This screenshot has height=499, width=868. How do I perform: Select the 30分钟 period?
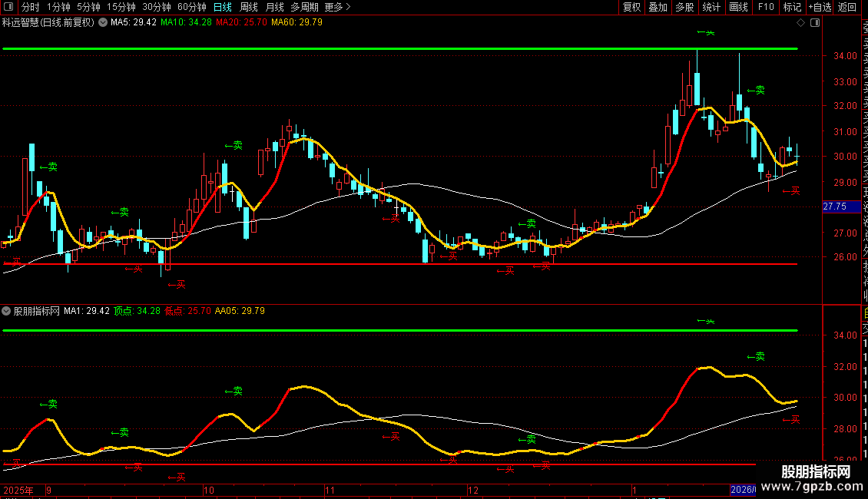point(157,7)
